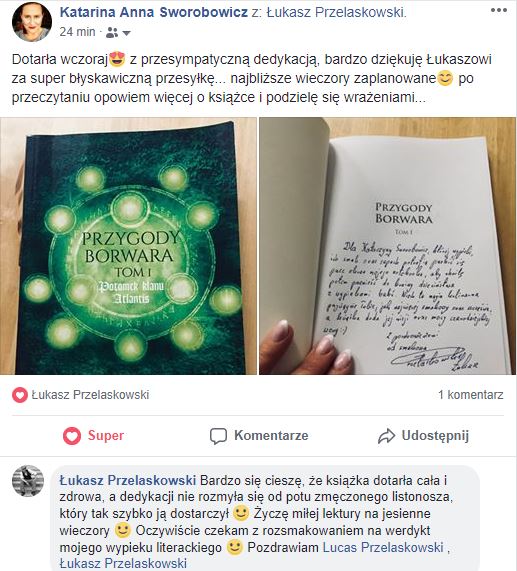Click the Komentarze speech bubble button
This screenshot has width=517, height=571.
click(259, 436)
